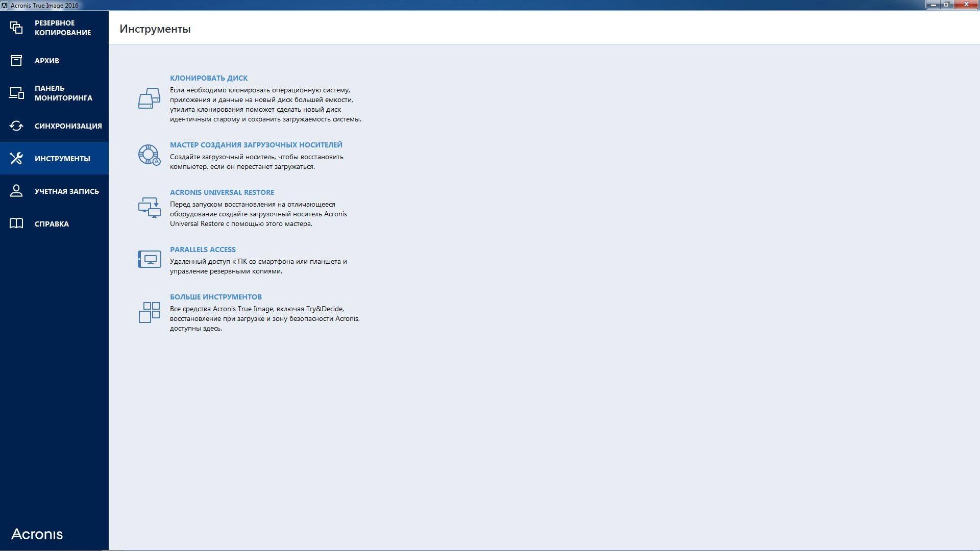Click the Acronis app icon in title bar
The width and height of the screenshot is (980, 551).
[5, 5]
